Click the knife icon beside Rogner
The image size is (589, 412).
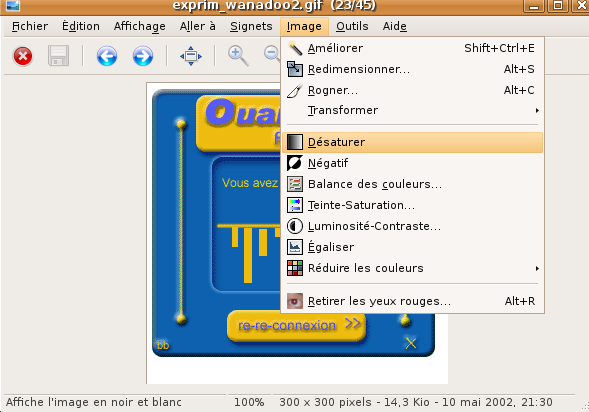pyautogui.click(x=295, y=90)
